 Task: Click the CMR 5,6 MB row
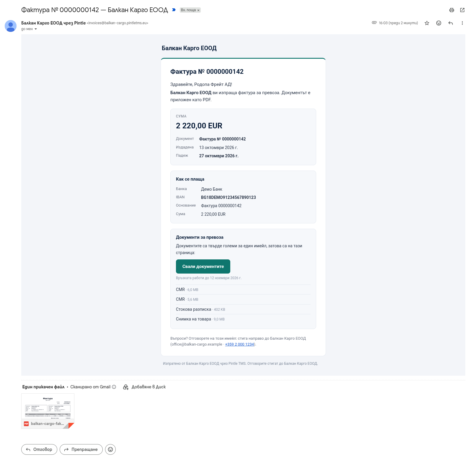[243, 299]
